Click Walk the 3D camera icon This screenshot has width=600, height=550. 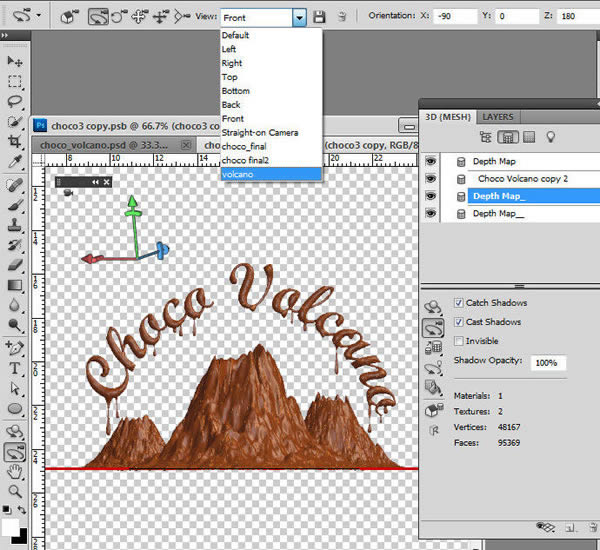pos(160,16)
